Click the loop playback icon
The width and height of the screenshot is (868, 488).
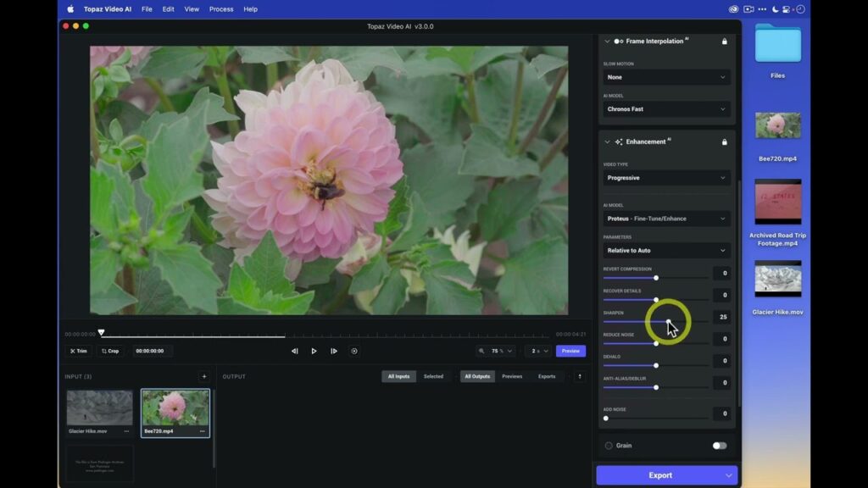pyautogui.click(x=354, y=351)
